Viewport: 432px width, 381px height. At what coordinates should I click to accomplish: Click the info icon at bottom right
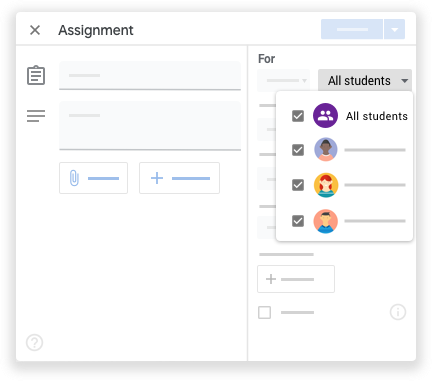coord(398,312)
